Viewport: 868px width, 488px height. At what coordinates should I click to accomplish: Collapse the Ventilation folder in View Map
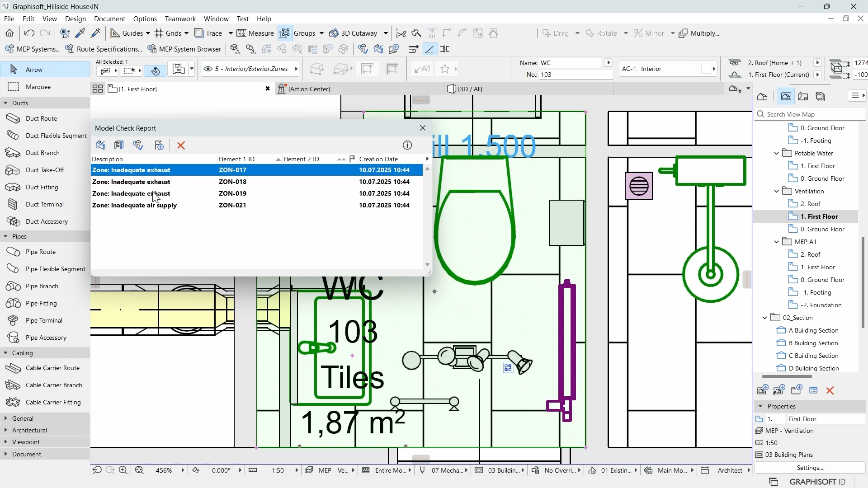coord(777,191)
